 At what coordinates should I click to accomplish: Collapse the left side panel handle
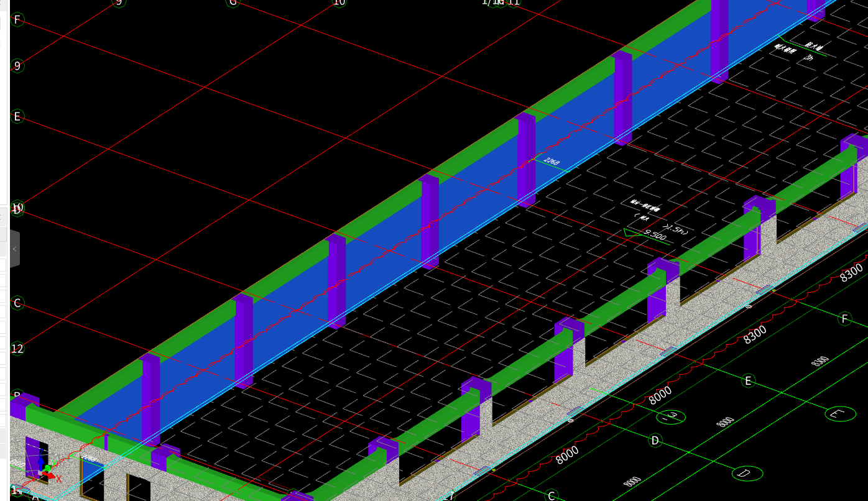point(14,249)
